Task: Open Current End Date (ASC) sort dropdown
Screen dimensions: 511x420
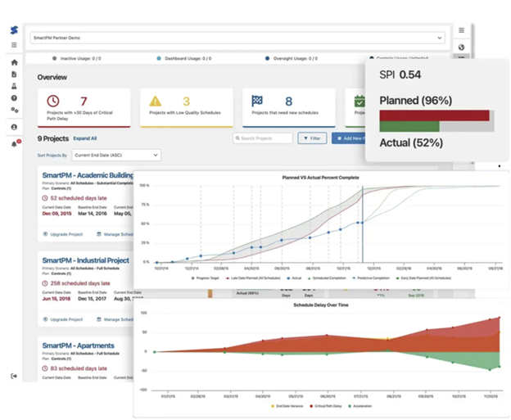Action: (116, 155)
